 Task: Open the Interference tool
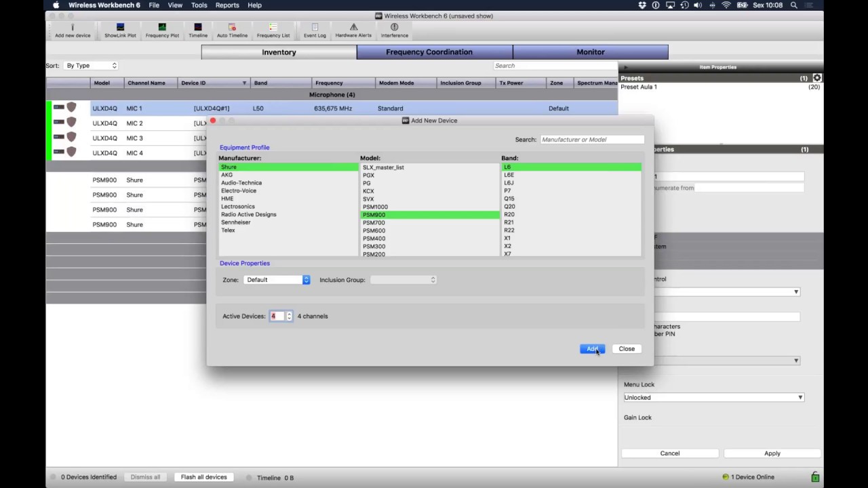click(x=395, y=30)
